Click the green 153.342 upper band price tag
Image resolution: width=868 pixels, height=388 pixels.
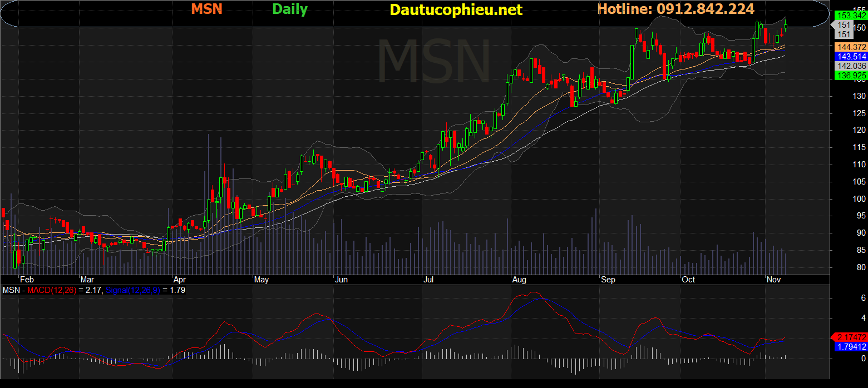pos(849,16)
